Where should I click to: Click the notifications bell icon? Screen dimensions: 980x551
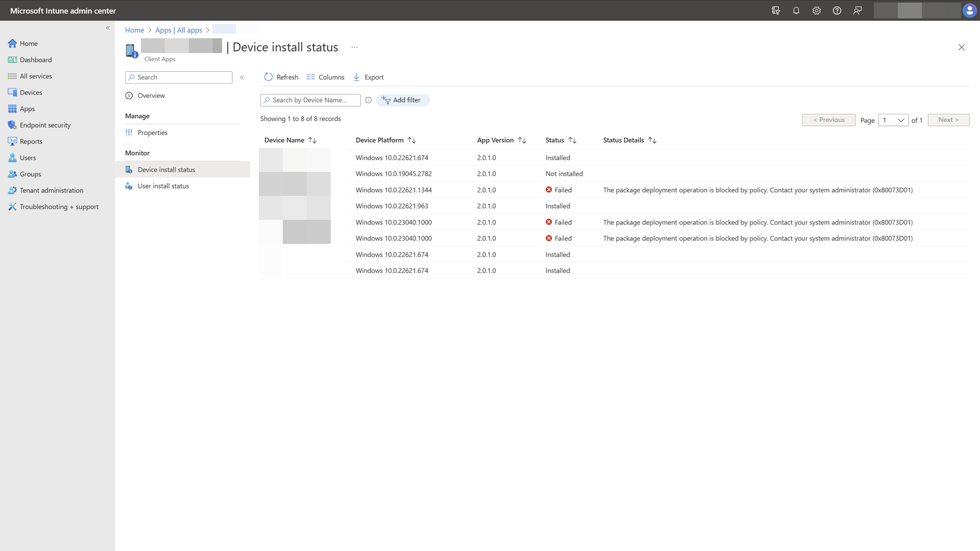796,11
